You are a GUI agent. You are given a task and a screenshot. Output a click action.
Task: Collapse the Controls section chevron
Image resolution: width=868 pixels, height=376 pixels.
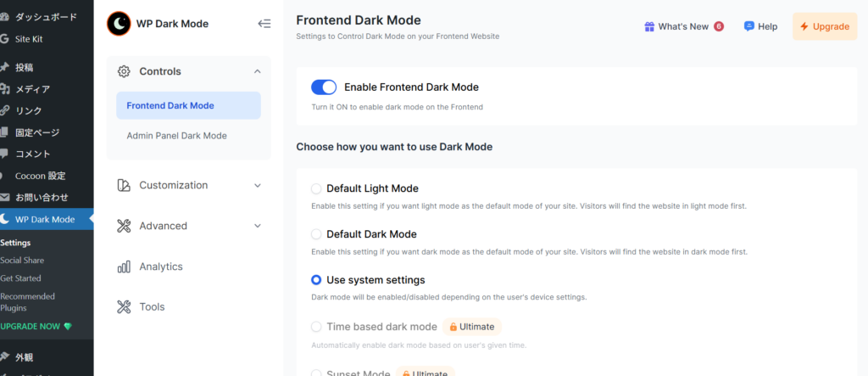pyautogui.click(x=258, y=71)
